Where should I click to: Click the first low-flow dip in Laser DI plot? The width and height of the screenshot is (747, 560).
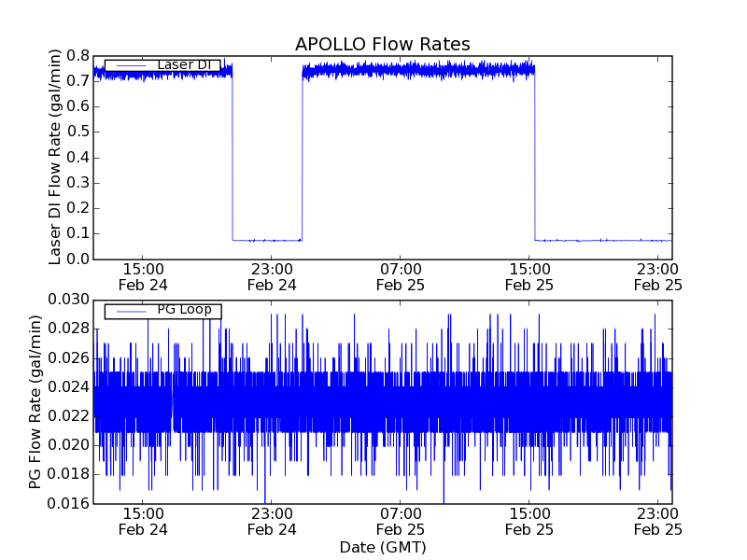(x=267, y=240)
